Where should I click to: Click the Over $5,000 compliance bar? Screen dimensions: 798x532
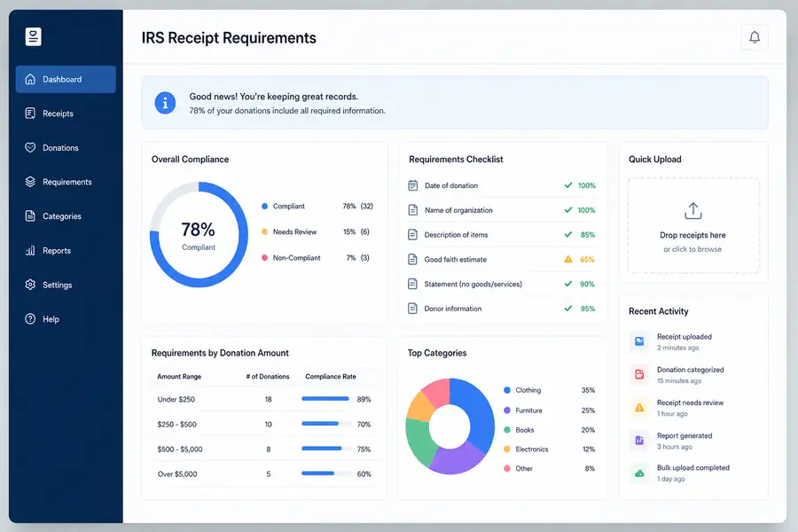[326, 473]
